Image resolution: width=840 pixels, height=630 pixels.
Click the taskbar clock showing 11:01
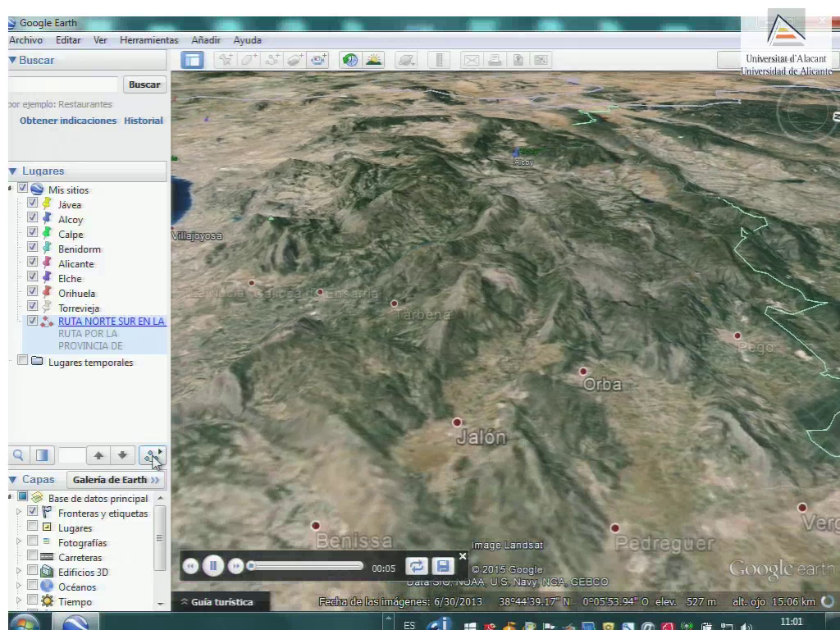click(792, 622)
